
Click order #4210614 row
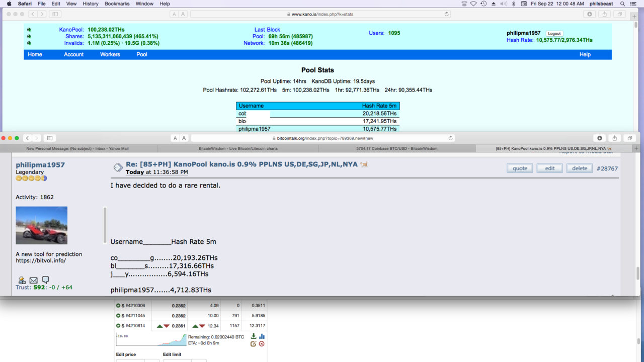click(191, 326)
